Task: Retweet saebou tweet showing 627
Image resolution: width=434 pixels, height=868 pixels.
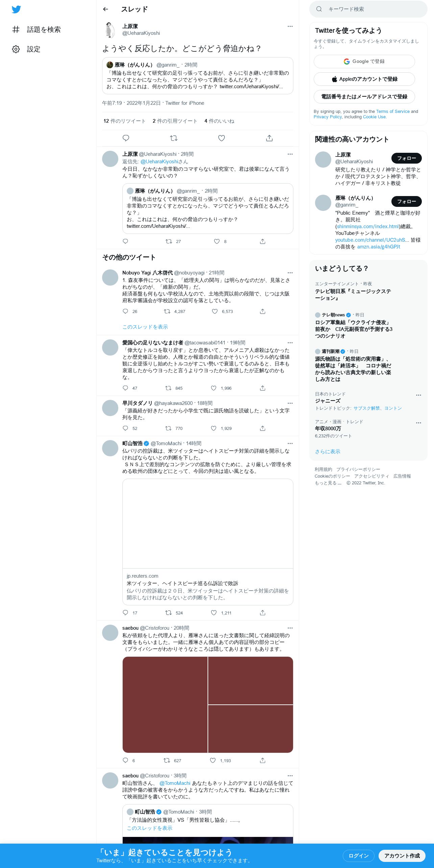Action: tap(167, 761)
